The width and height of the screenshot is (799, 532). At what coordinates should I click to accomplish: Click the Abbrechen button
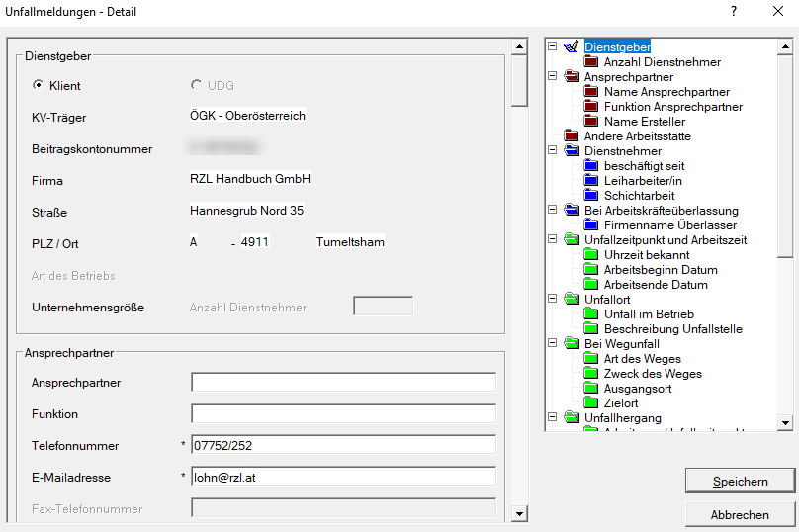(740, 515)
